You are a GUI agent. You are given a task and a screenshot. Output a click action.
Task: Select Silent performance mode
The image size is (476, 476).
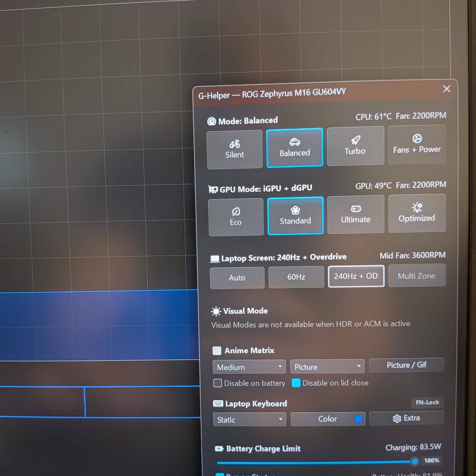[235, 149]
